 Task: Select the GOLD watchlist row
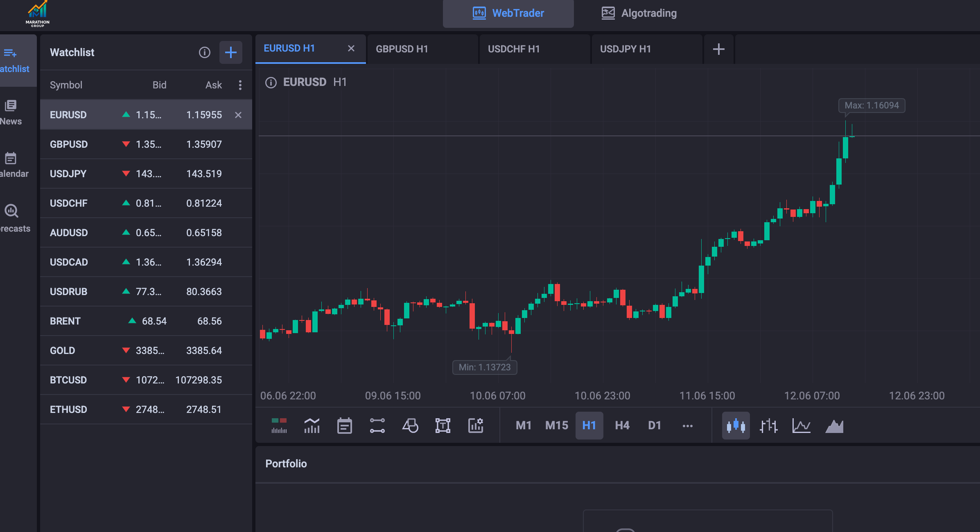[x=146, y=351]
